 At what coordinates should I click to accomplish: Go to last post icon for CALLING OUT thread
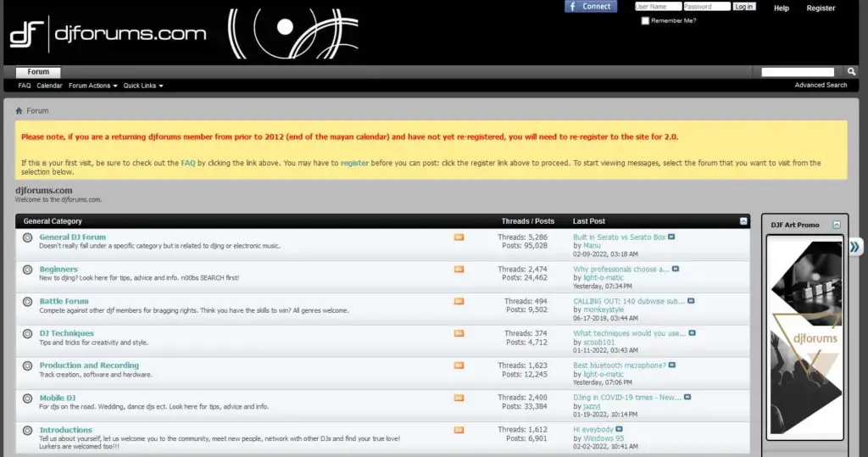691,301
